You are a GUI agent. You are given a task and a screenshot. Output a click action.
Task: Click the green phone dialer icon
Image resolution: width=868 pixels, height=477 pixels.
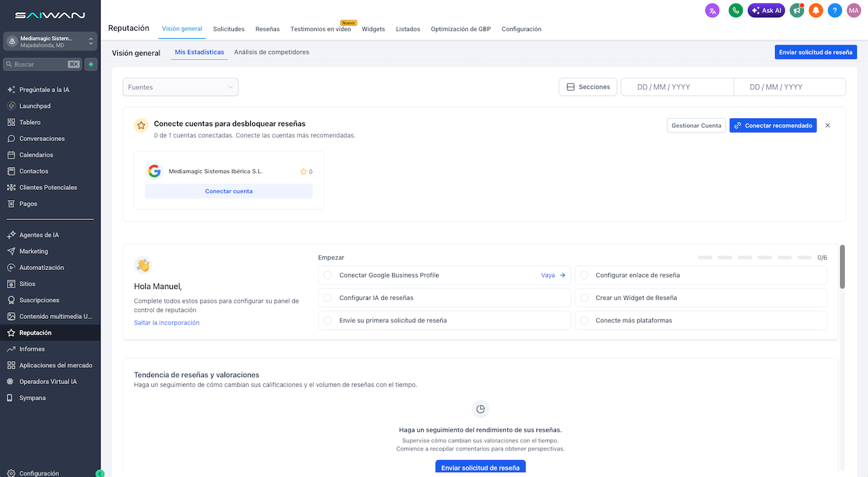736,10
